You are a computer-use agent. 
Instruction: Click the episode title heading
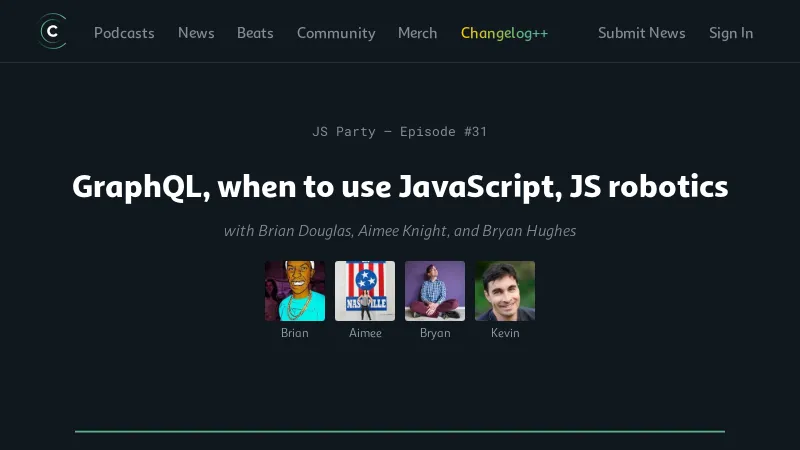[400, 187]
